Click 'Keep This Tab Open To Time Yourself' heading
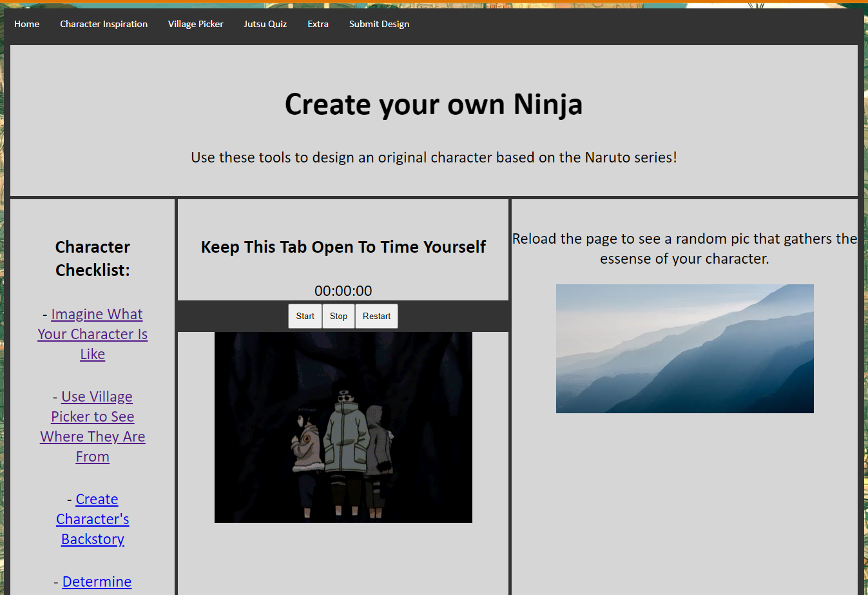The height and width of the screenshot is (595, 868). (x=343, y=247)
